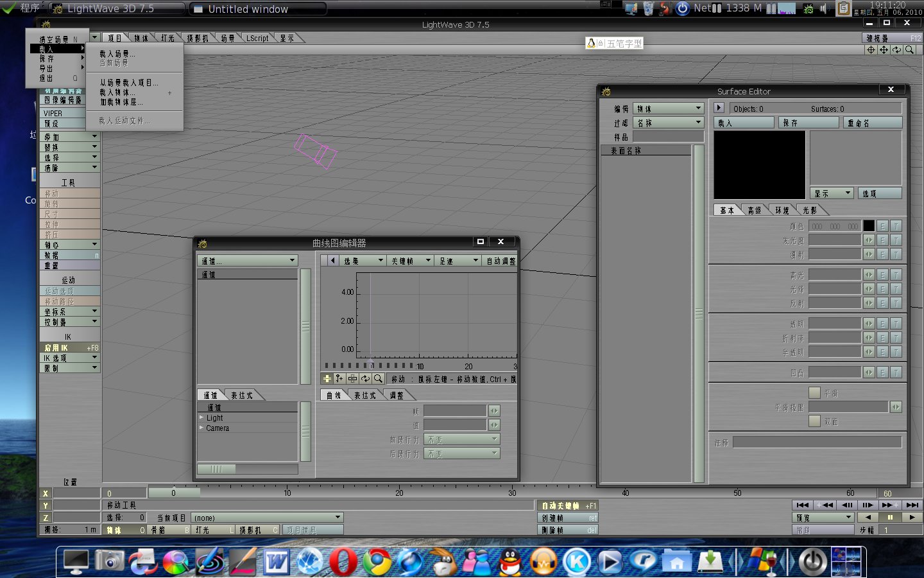
Task: Open the 坐标系 dropdown in left panel
Action: pos(69,311)
